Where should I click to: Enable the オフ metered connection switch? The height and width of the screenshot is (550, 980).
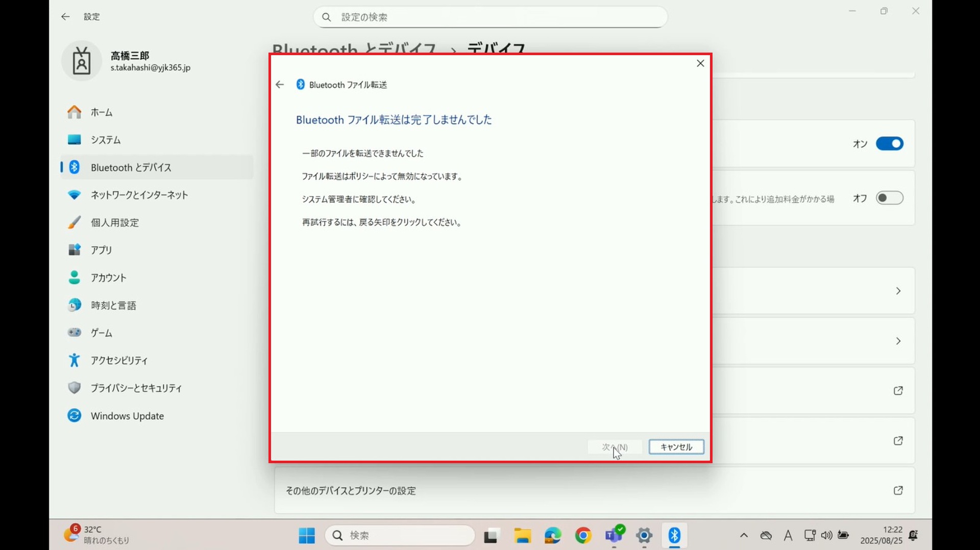[x=889, y=198]
